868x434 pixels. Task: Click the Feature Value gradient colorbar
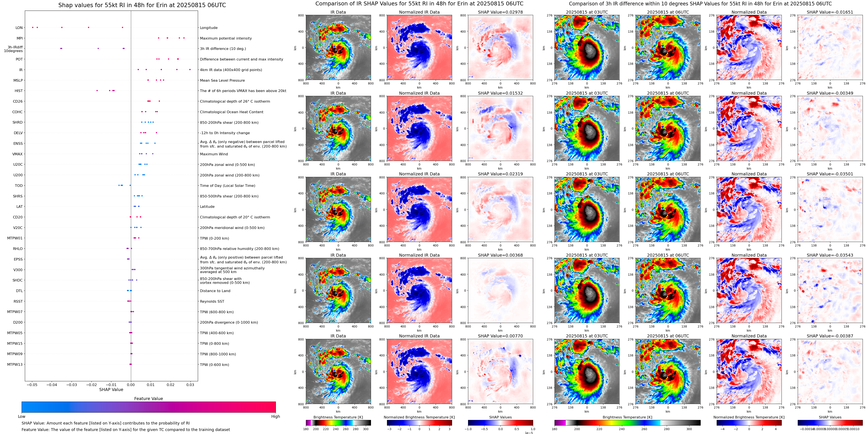148,407
